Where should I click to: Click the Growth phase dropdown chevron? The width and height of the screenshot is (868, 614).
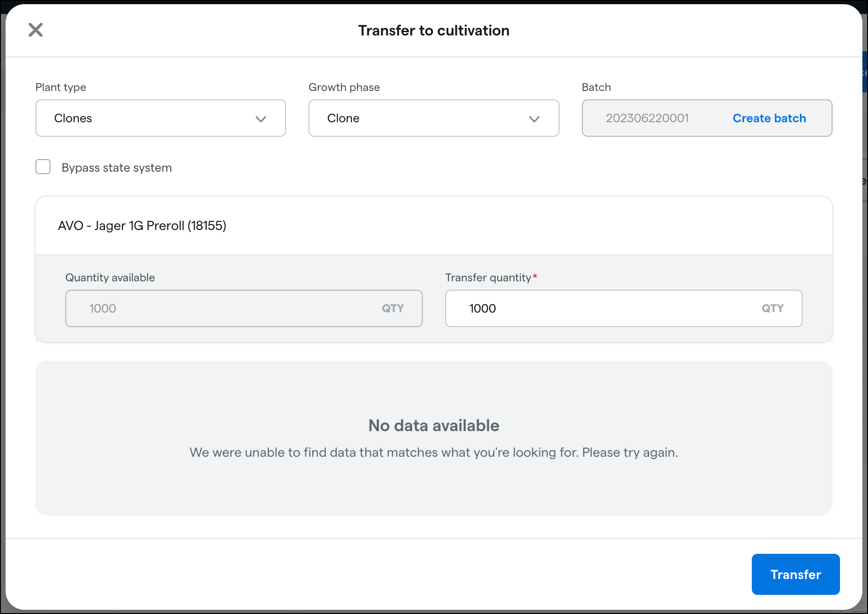pos(535,119)
